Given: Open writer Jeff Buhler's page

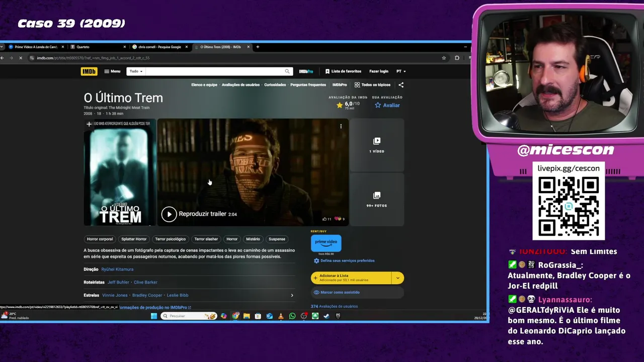Looking at the screenshot, I should 118,283.
